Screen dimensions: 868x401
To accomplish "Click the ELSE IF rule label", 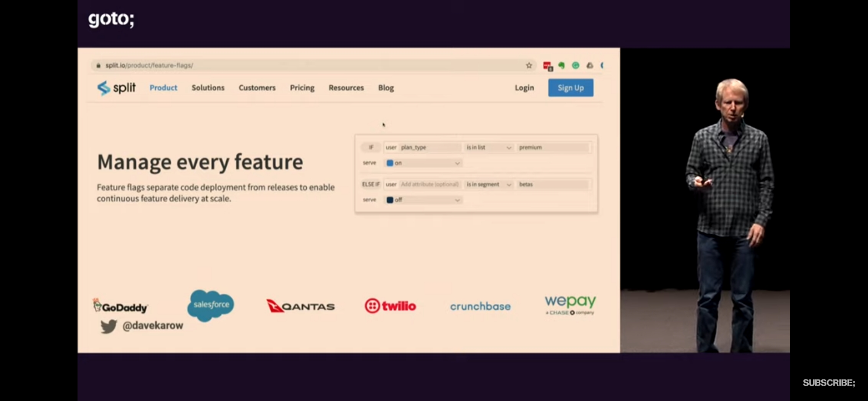I will point(371,185).
